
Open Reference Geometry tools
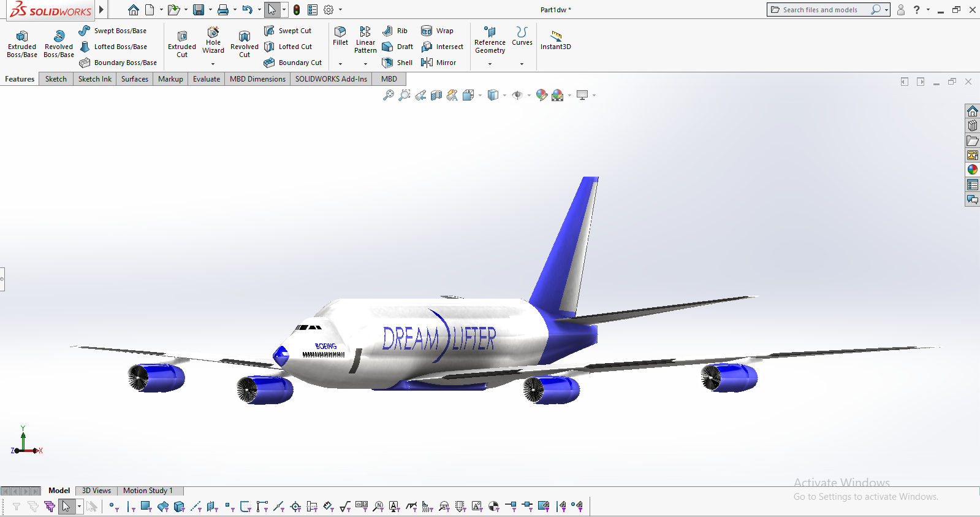click(490, 40)
